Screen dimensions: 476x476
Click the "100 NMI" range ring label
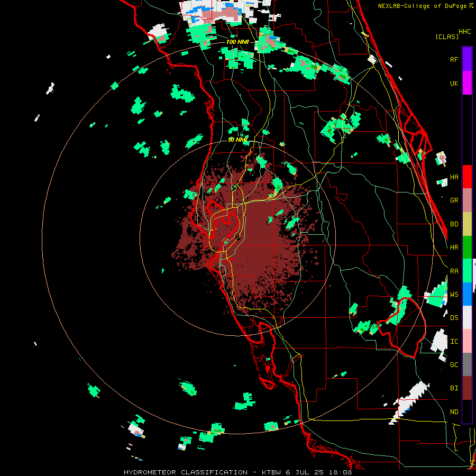pos(237,42)
